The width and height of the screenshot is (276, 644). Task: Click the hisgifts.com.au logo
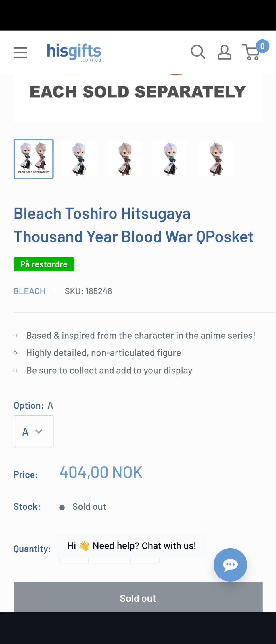point(74,52)
